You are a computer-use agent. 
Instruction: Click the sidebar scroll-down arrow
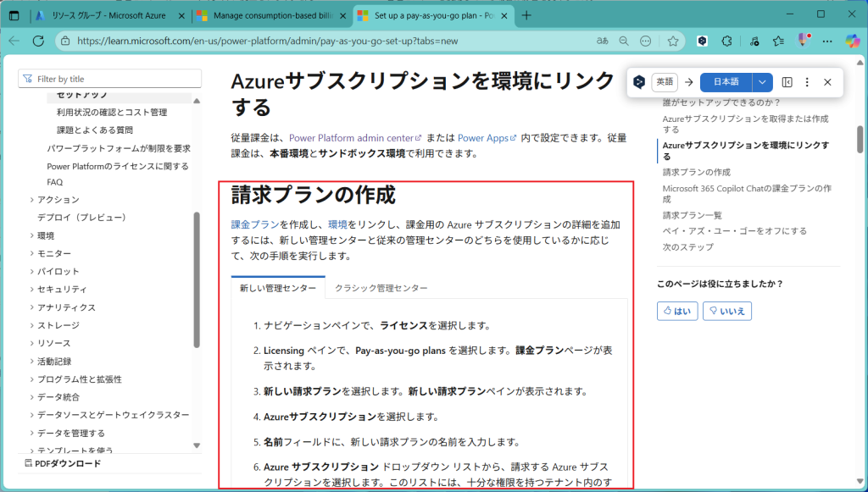[x=197, y=445]
